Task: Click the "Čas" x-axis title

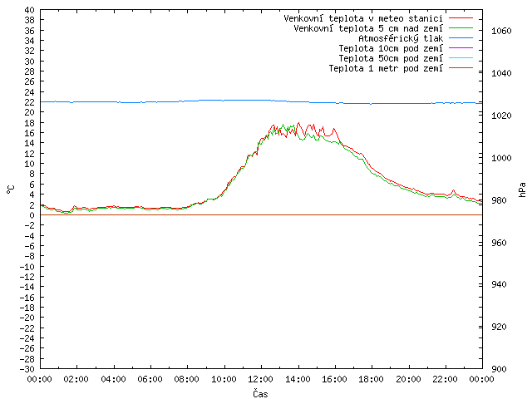Action: click(260, 393)
